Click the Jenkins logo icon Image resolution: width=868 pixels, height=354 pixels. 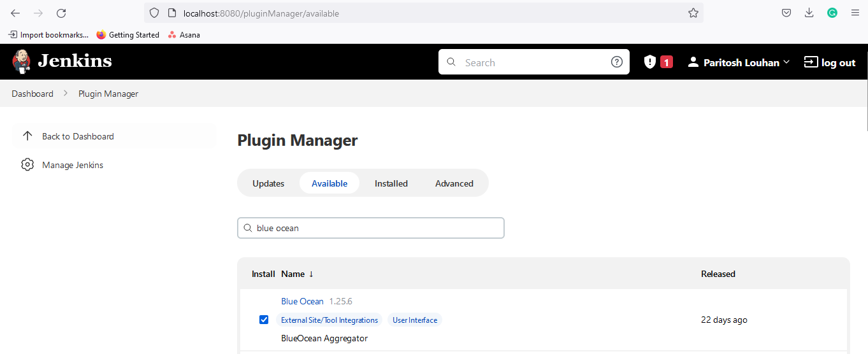21,61
